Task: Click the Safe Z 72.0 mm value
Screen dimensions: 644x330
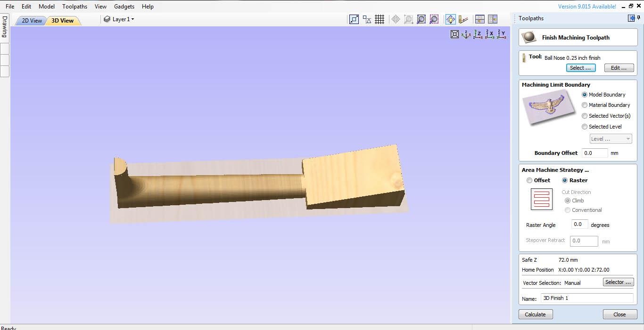Action: pos(568,260)
